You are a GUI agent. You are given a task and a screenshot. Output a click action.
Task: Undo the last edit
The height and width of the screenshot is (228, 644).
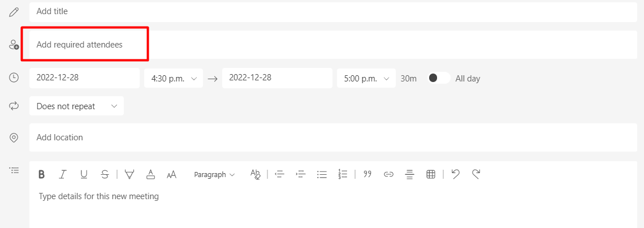click(x=455, y=175)
